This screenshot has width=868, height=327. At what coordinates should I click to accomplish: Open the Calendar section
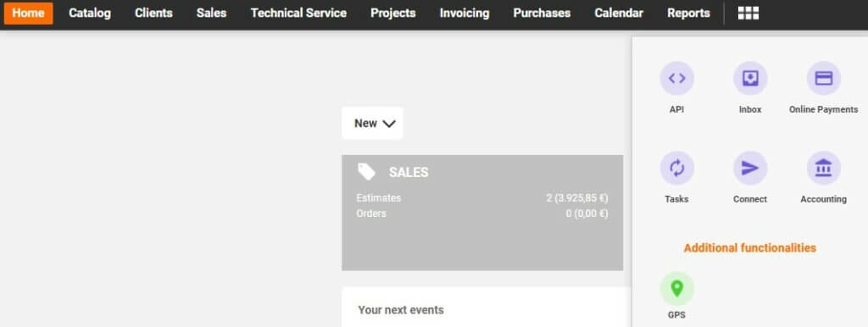619,14
